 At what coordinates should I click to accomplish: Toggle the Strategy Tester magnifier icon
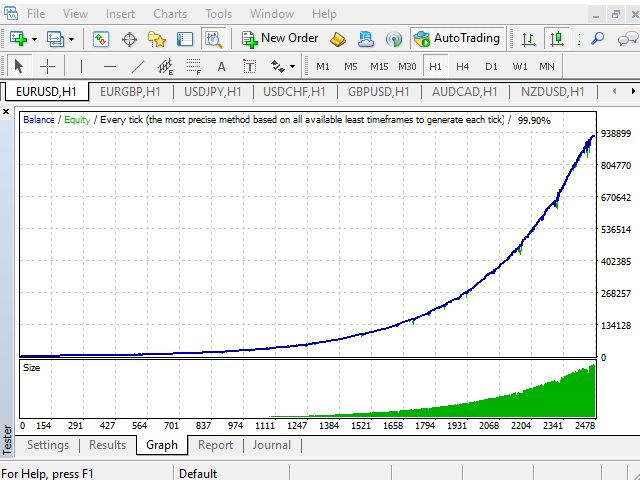(x=213, y=39)
